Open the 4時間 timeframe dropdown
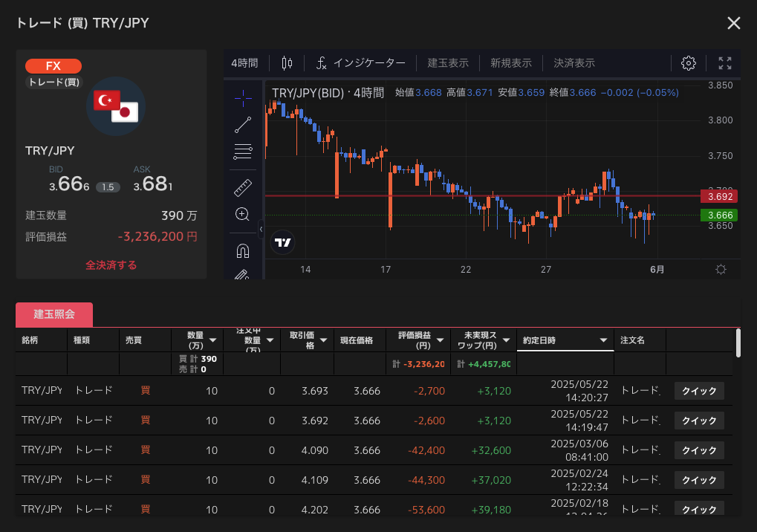 244,63
